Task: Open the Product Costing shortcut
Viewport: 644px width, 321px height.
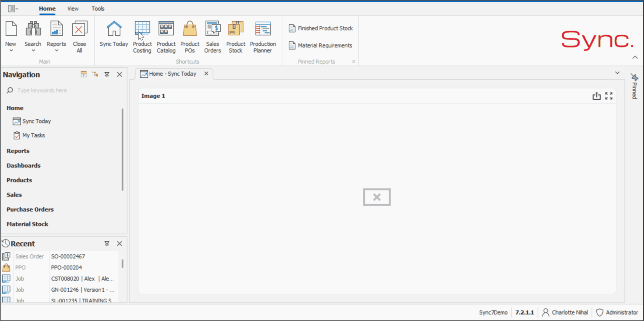Action: pyautogui.click(x=142, y=37)
